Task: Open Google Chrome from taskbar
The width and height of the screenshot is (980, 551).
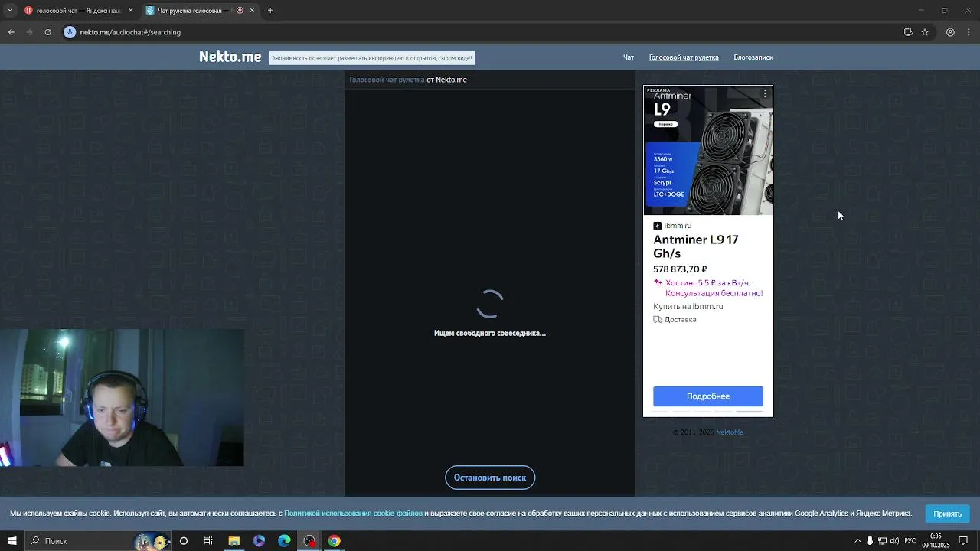Action: point(335,541)
